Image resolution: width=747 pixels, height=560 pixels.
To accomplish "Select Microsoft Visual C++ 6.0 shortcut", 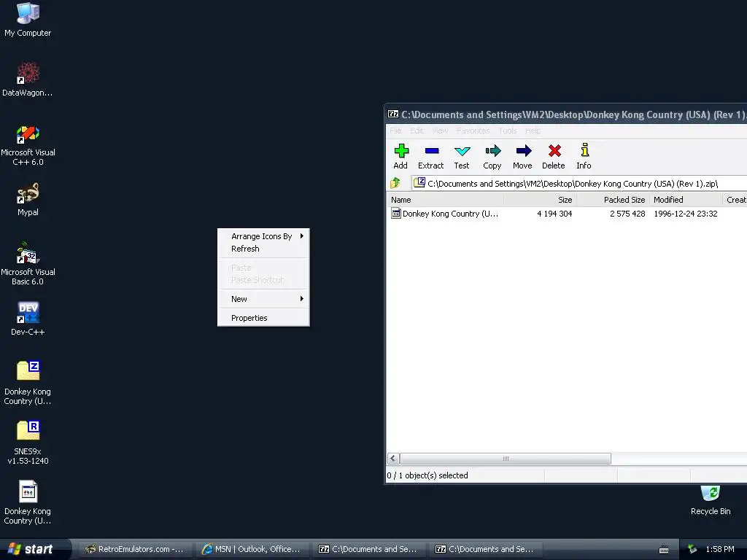I will click(28, 145).
